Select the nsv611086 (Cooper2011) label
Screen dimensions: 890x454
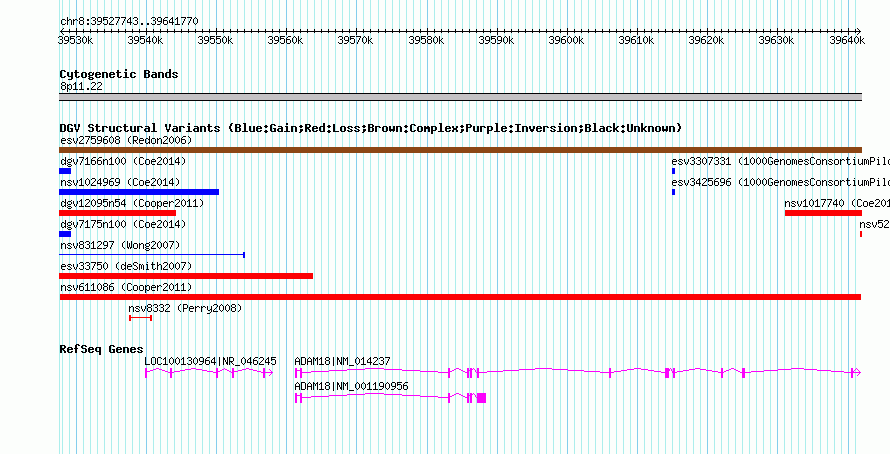126,287
